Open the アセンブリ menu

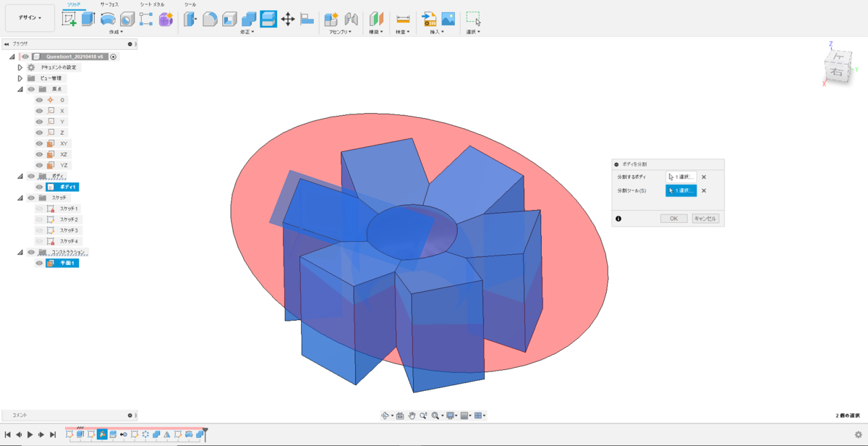tap(341, 32)
